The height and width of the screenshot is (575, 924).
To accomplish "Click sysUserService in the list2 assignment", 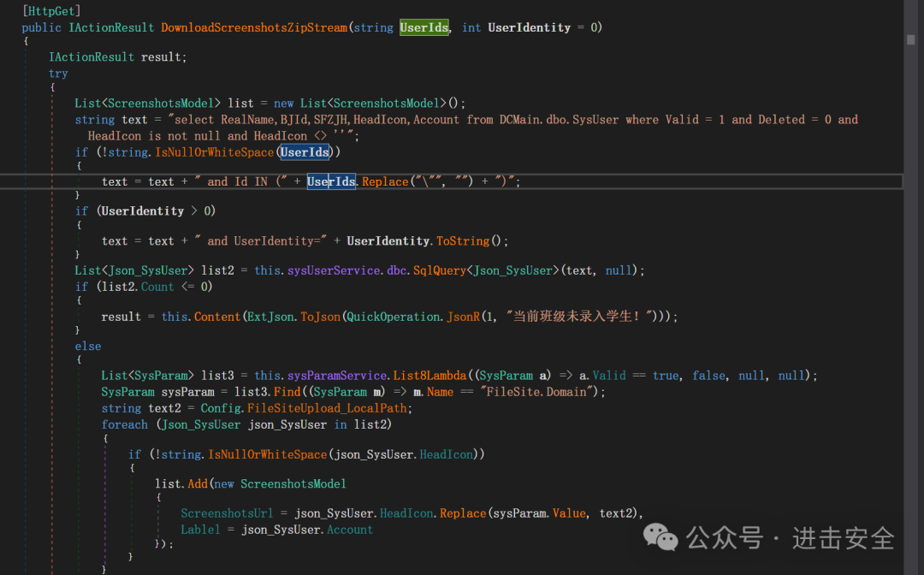I will pyautogui.click(x=334, y=270).
